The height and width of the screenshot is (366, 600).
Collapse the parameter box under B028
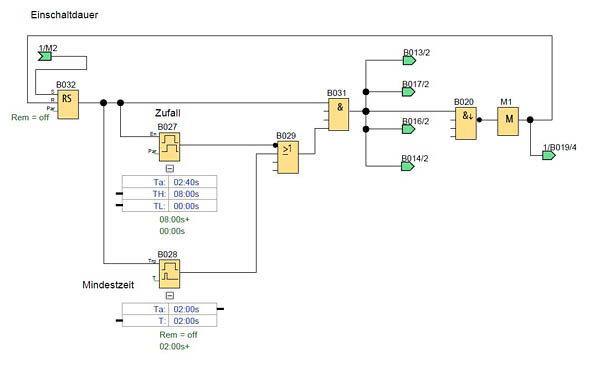click(x=170, y=296)
